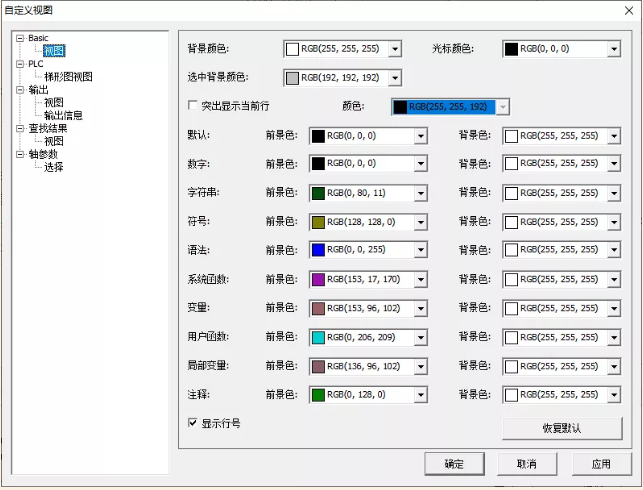Open the 选中背景颜色 dropdown
643x490 pixels.
click(394, 78)
